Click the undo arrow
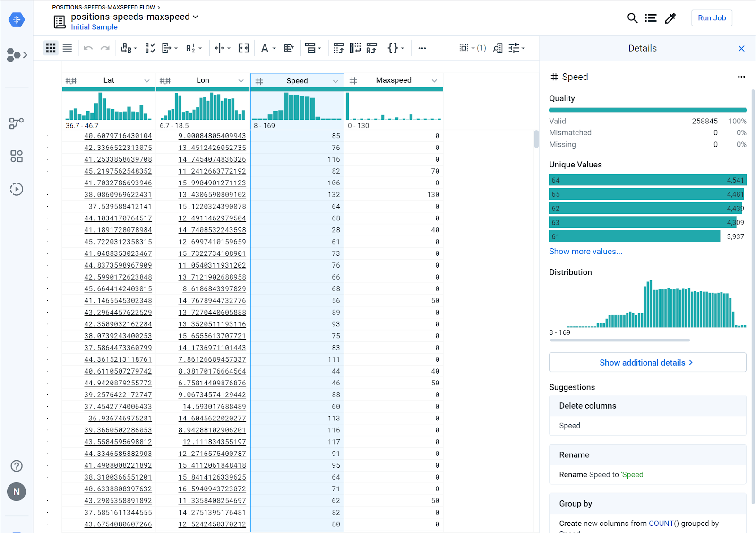 click(88, 48)
